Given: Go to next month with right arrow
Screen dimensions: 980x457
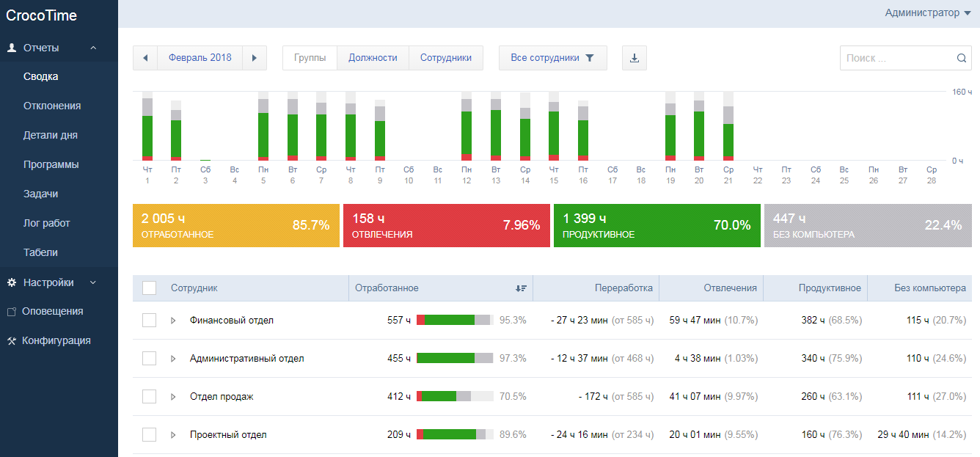Looking at the screenshot, I should tap(255, 58).
